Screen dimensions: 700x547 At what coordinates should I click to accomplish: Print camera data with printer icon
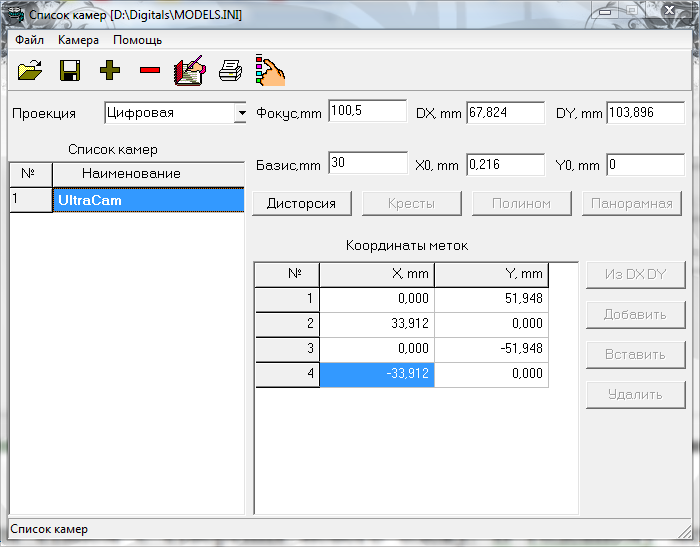(x=230, y=71)
